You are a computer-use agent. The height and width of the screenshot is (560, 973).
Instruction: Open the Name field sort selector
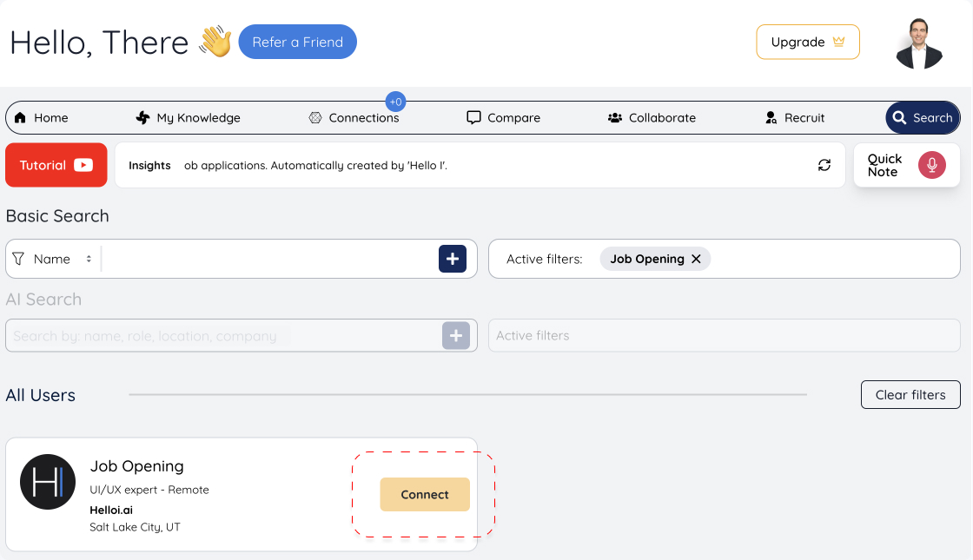[x=87, y=258]
